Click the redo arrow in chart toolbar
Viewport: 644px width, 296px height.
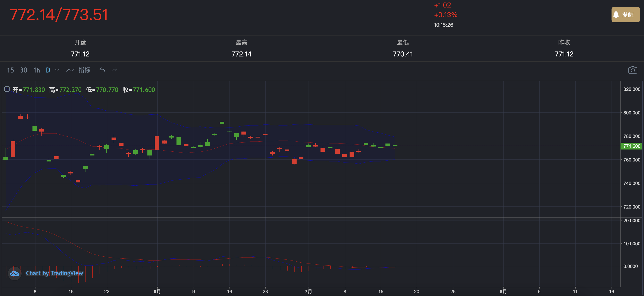[114, 70]
